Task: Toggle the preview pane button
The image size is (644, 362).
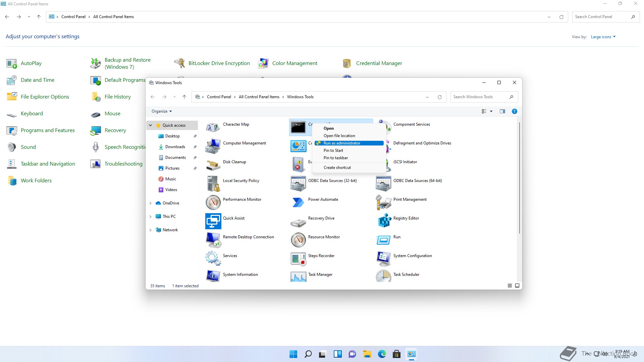Action: [502, 111]
